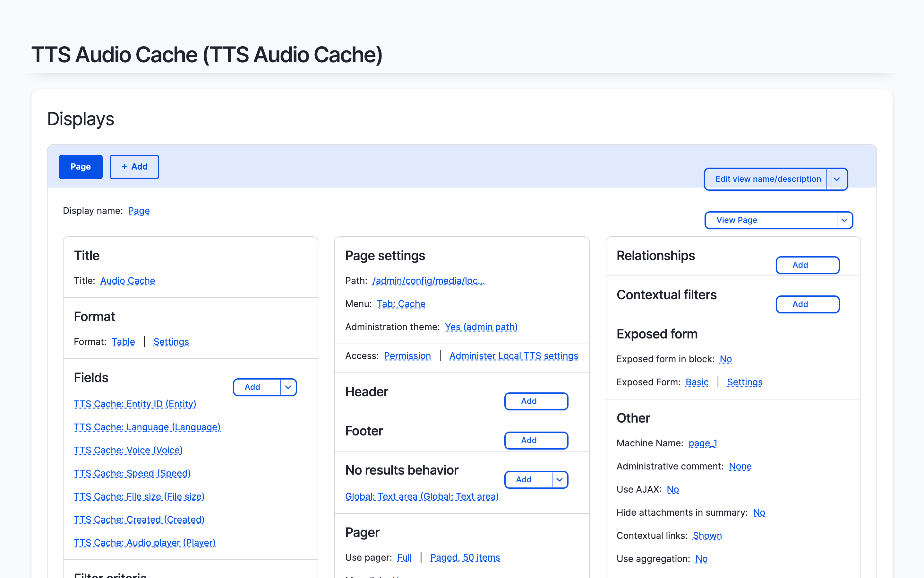Screen dimensions: 924x578
Task: Add a new field in Fields section
Action: point(257,387)
